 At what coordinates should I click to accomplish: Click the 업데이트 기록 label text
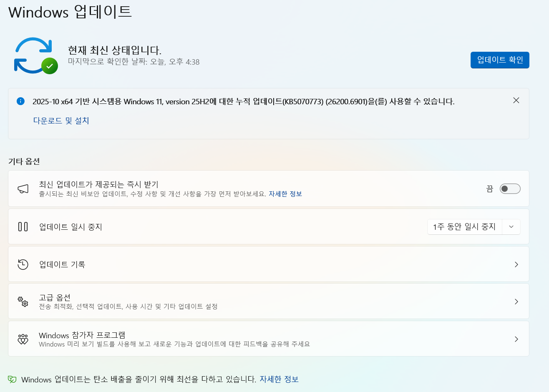click(x=62, y=264)
